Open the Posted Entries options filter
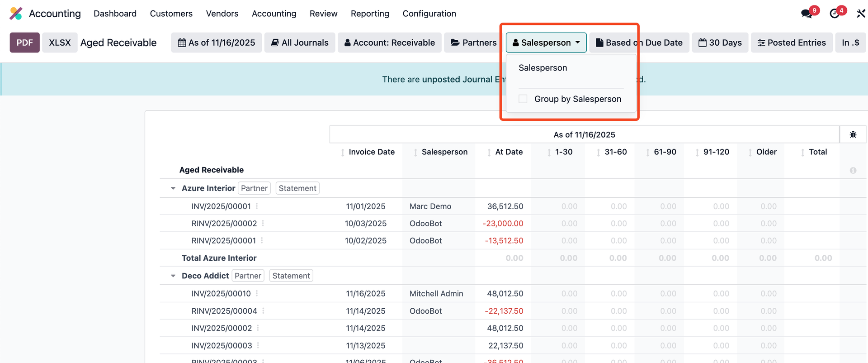 792,43
